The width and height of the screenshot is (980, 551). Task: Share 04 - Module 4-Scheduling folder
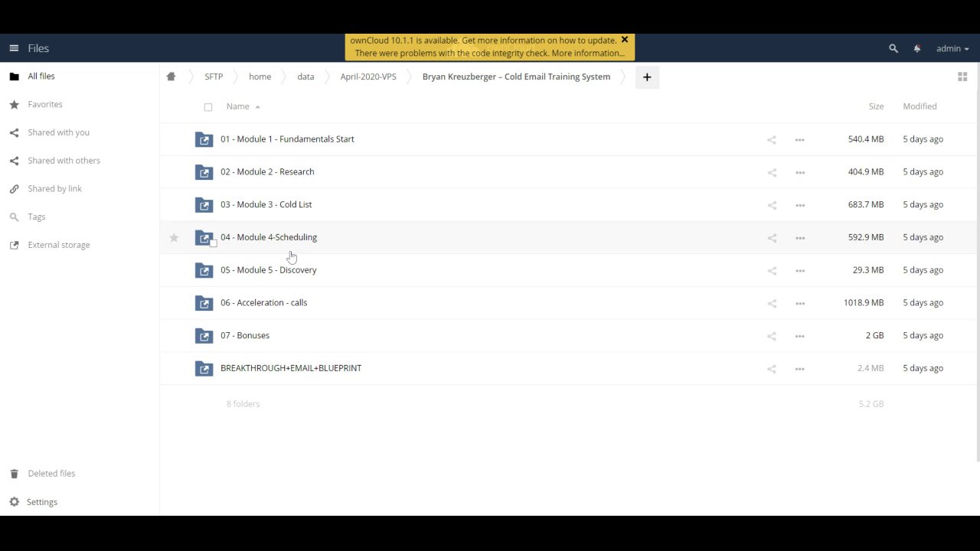tap(772, 238)
